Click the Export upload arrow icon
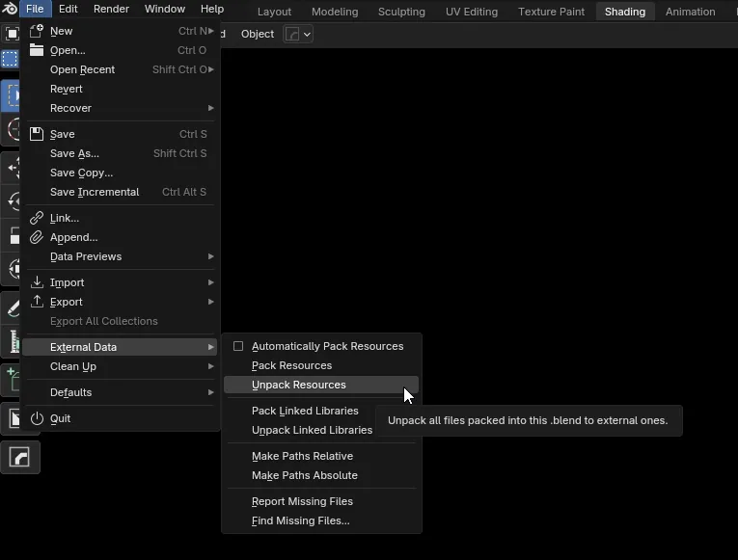This screenshot has width=738, height=560. tap(37, 302)
